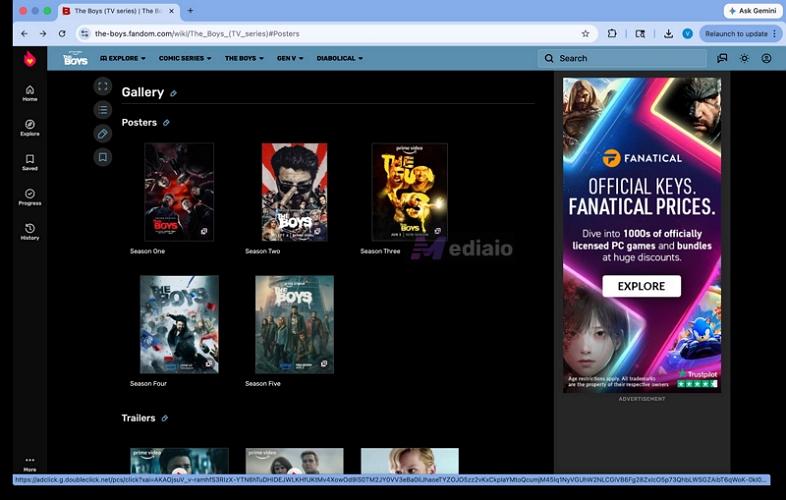Open the user account profile icon
Viewport: 786px width, 500px height.
(x=766, y=58)
